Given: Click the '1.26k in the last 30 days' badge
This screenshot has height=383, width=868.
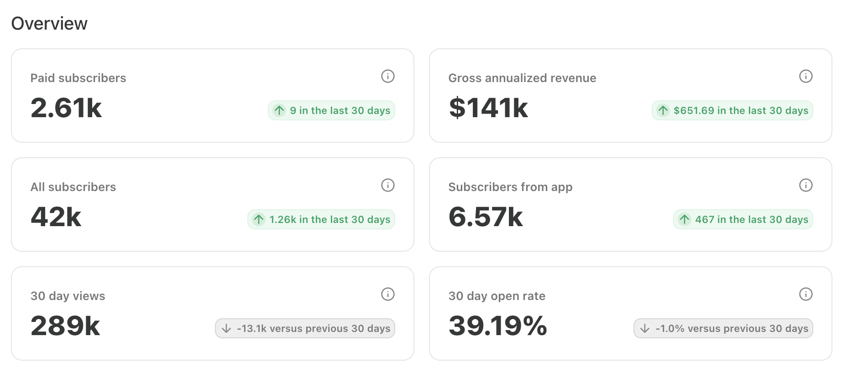Looking at the screenshot, I should tap(321, 219).
